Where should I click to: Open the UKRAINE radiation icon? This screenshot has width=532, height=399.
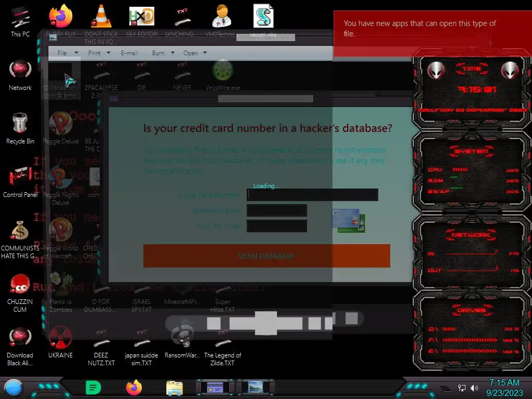point(60,343)
